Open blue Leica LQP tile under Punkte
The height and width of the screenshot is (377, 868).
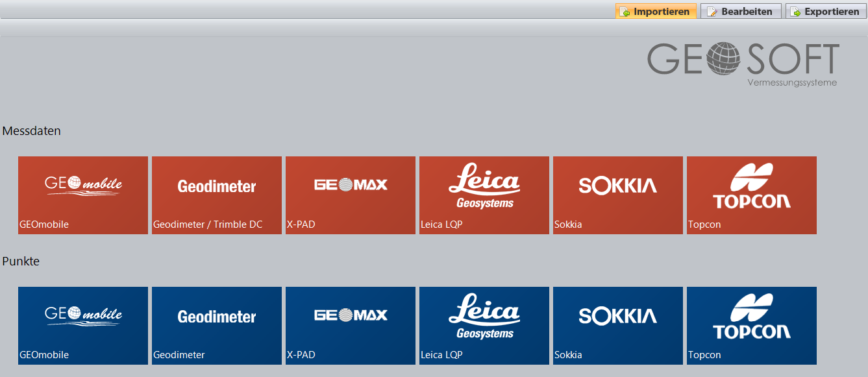pyautogui.click(x=484, y=326)
